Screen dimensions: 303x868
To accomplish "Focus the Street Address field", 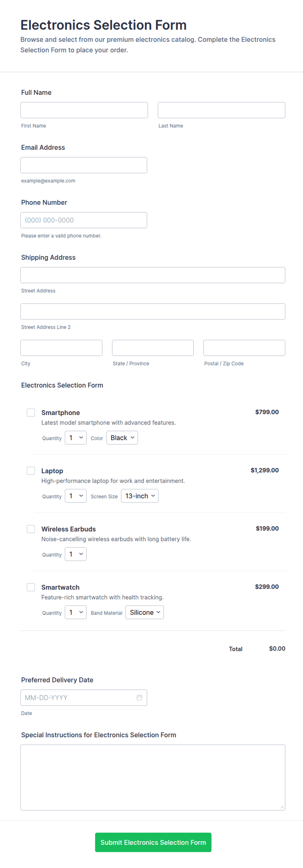I will (153, 275).
